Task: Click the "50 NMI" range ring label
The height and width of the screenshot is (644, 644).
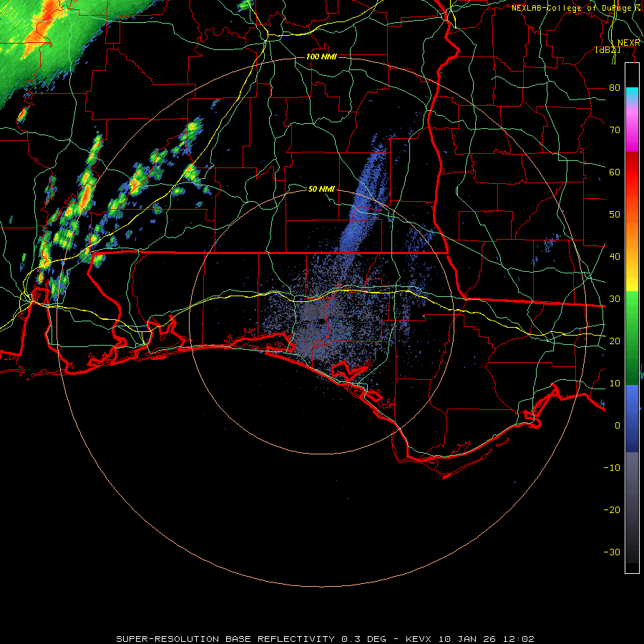Action: click(x=321, y=189)
